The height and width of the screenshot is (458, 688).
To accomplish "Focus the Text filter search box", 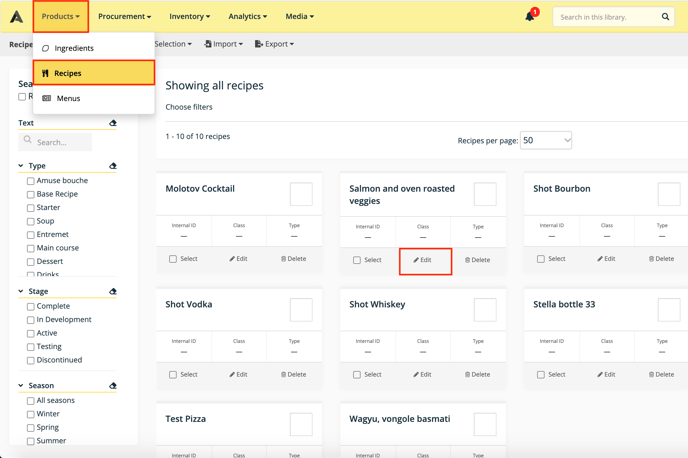I will pos(55,142).
